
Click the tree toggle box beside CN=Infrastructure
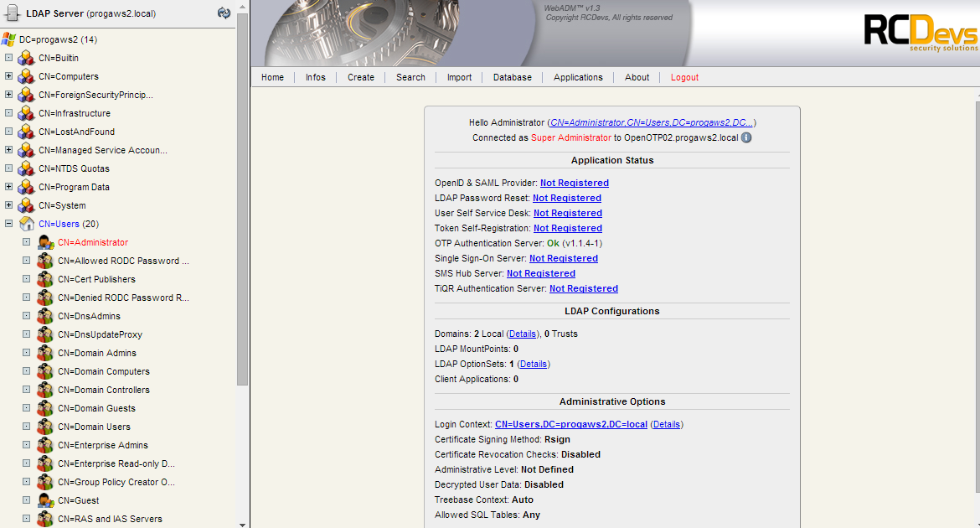(x=8, y=113)
